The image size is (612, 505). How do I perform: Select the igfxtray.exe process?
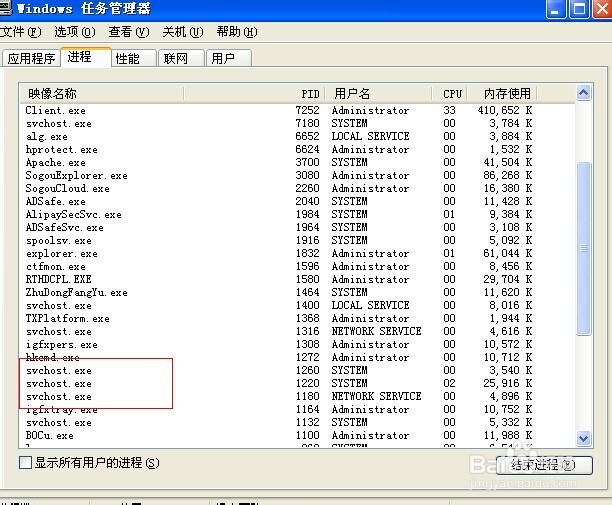[297, 409]
